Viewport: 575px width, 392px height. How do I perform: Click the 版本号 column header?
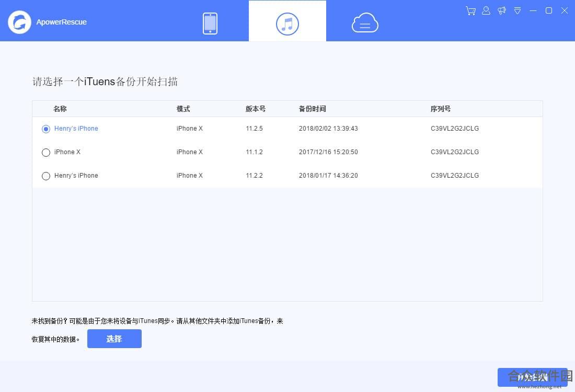tap(256, 109)
